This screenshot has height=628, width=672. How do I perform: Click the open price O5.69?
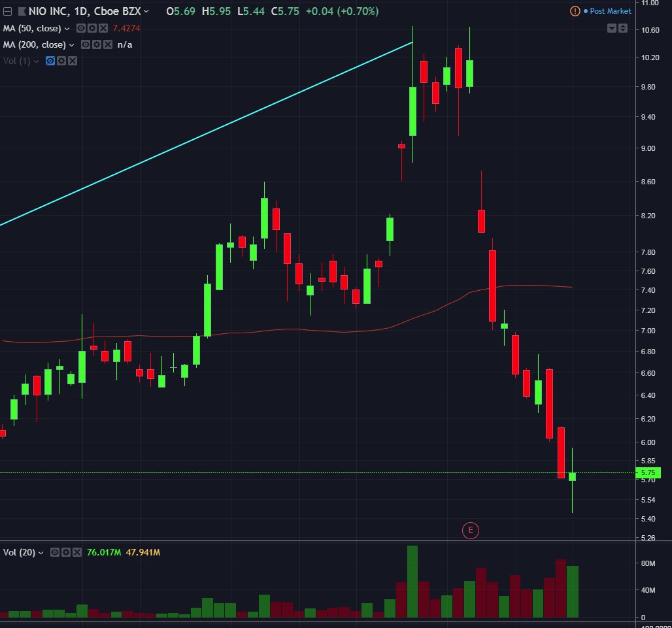[181, 11]
